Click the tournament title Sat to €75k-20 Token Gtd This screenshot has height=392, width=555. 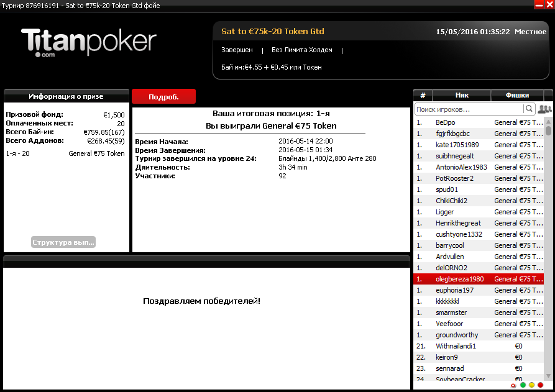pos(273,32)
